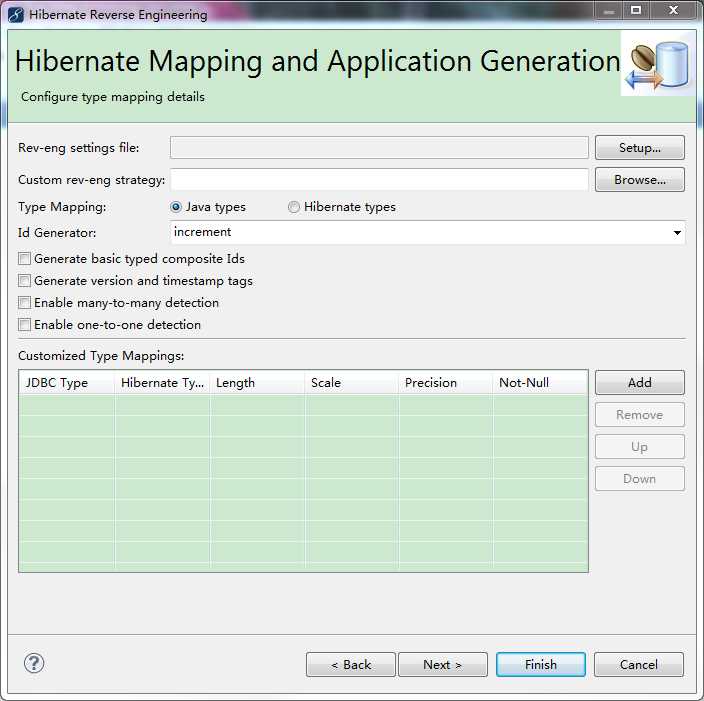Proceed with the Next button

coord(443,665)
